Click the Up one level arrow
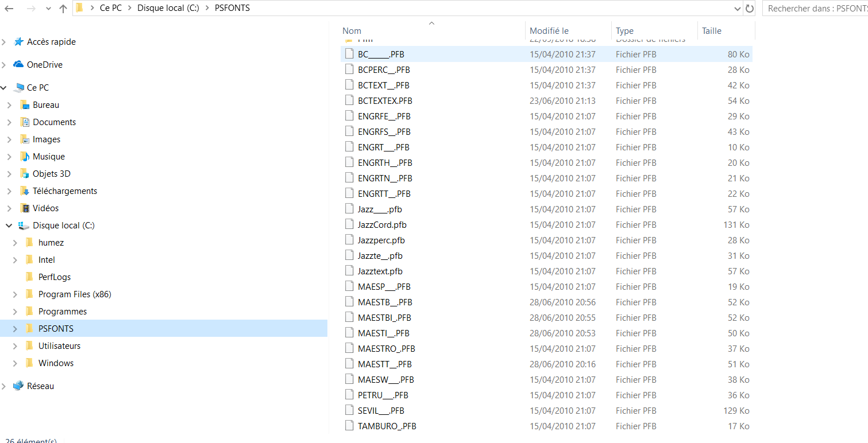Viewport: 868px width, 443px height. click(x=63, y=9)
